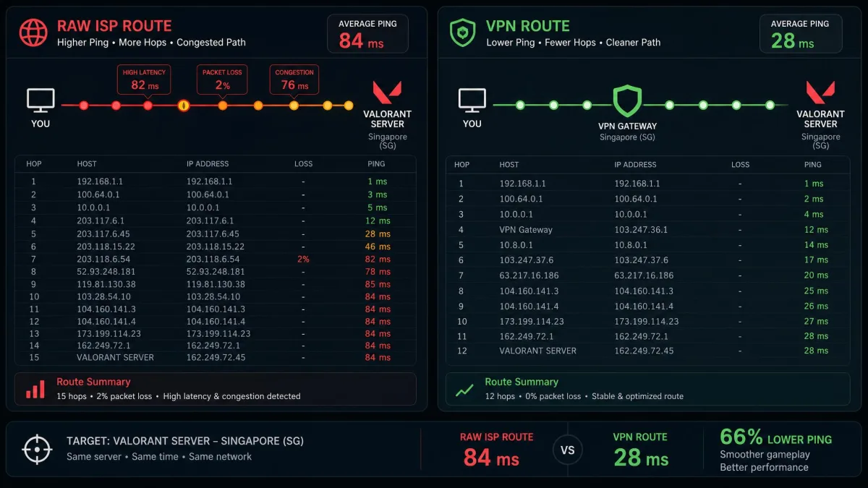Click 203.117.6.45 in the HOST column
The image size is (868, 488).
tap(103, 234)
